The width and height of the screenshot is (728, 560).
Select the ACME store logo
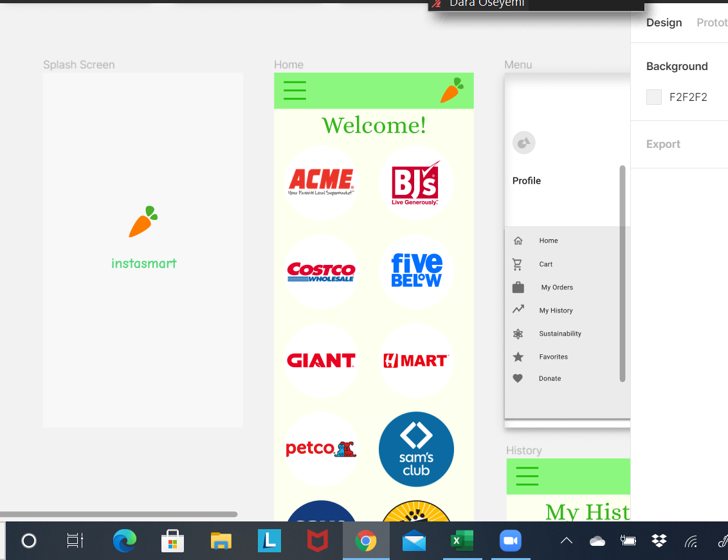(321, 183)
